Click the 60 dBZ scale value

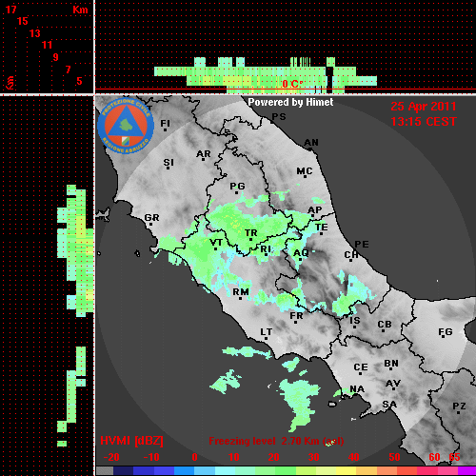(434, 457)
